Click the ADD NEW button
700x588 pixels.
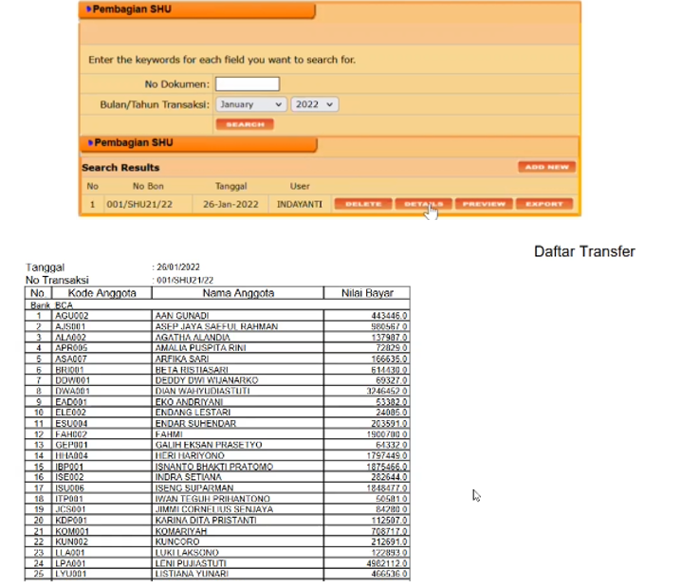(x=546, y=167)
